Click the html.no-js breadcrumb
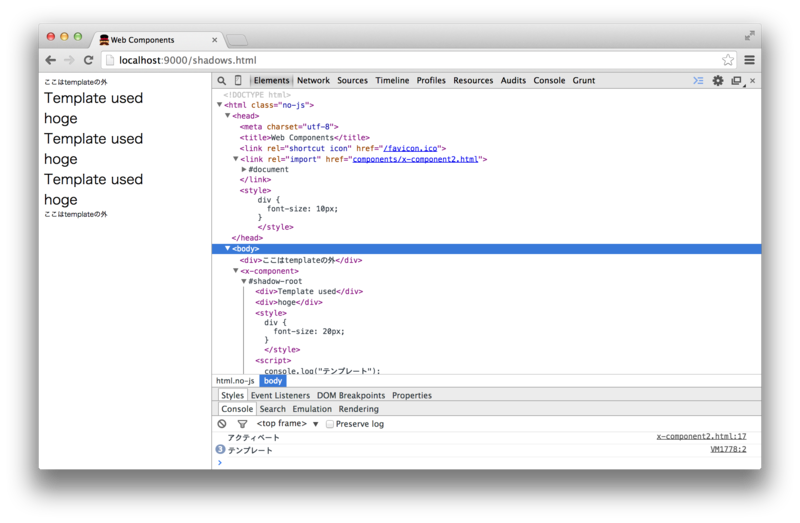This screenshot has width=800, height=523. tap(235, 381)
